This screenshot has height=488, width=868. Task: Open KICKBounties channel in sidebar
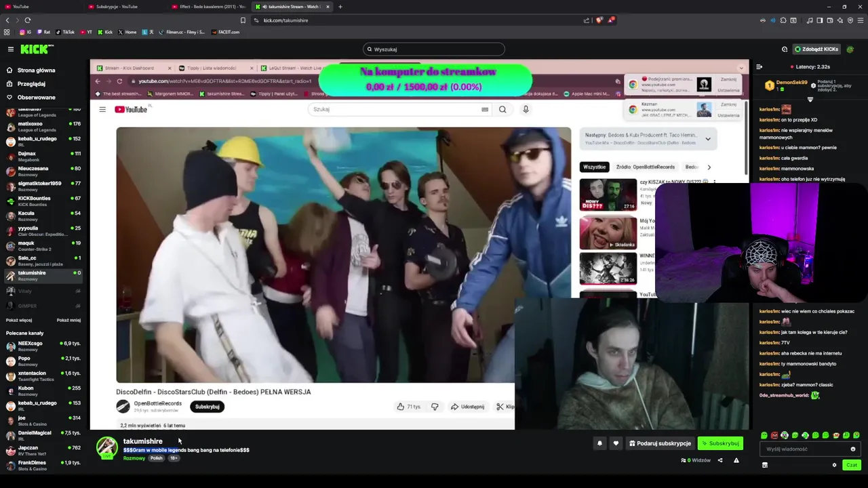pyautogui.click(x=42, y=201)
